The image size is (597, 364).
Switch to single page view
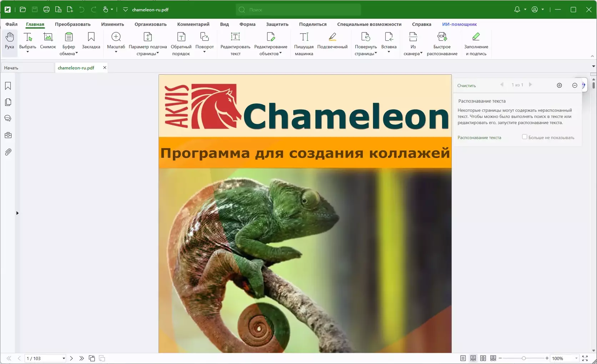[x=463, y=358]
